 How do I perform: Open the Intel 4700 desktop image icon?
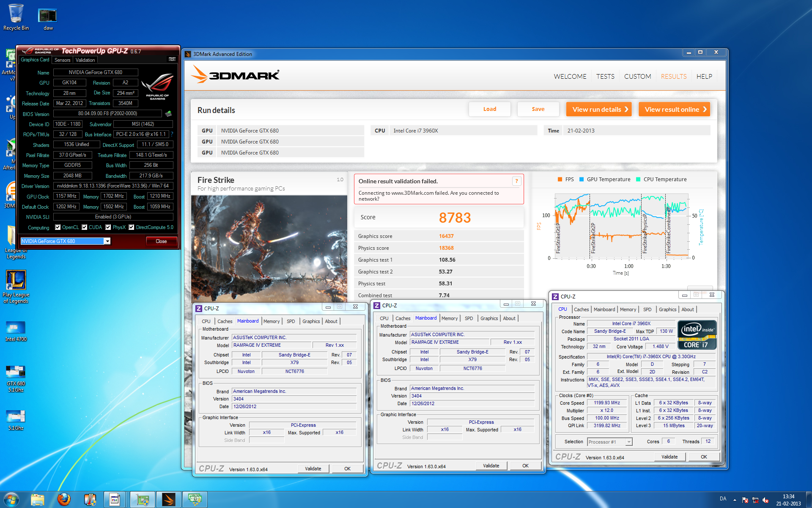(x=16, y=331)
